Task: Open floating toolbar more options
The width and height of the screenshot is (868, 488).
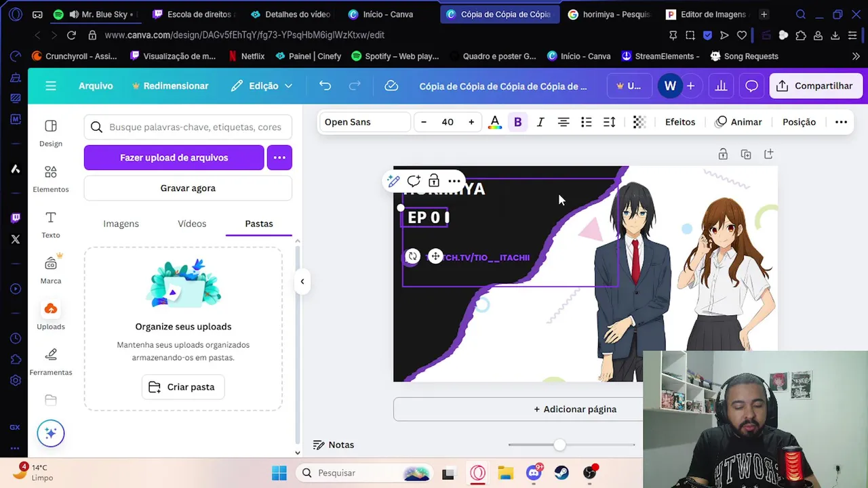Action: coord(454,181)
